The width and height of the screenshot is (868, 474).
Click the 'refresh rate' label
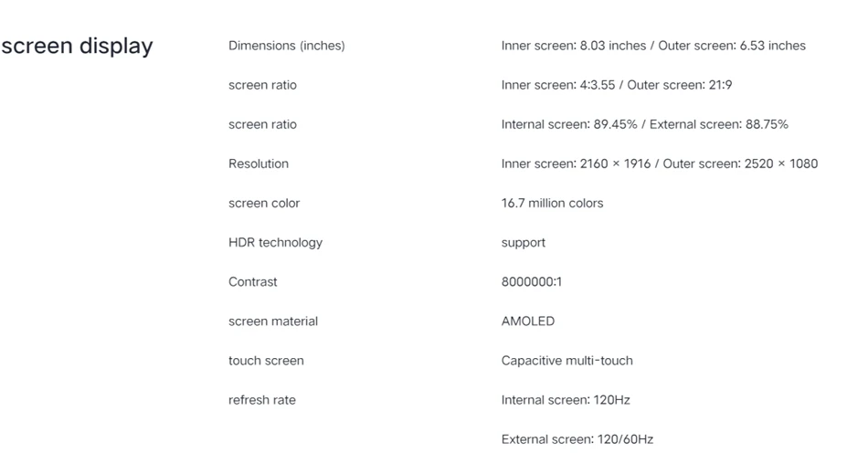[x=262, y=400]
